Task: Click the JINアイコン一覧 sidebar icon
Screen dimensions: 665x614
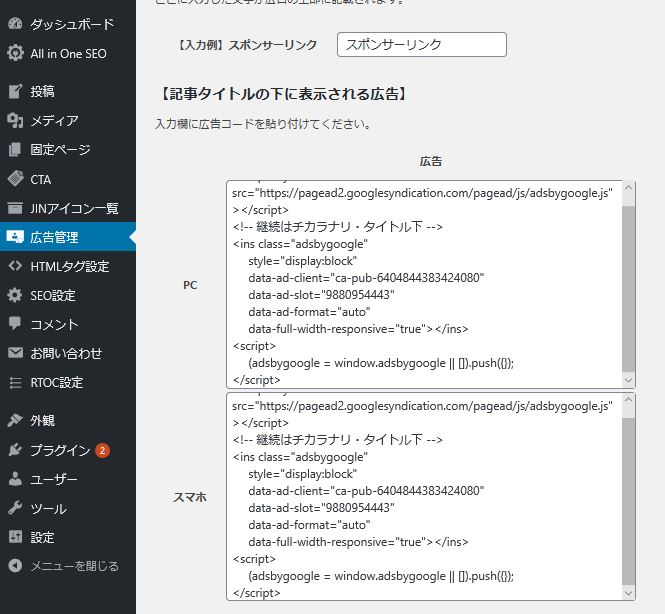Action: pyautogui.click(x=15, y=208)
